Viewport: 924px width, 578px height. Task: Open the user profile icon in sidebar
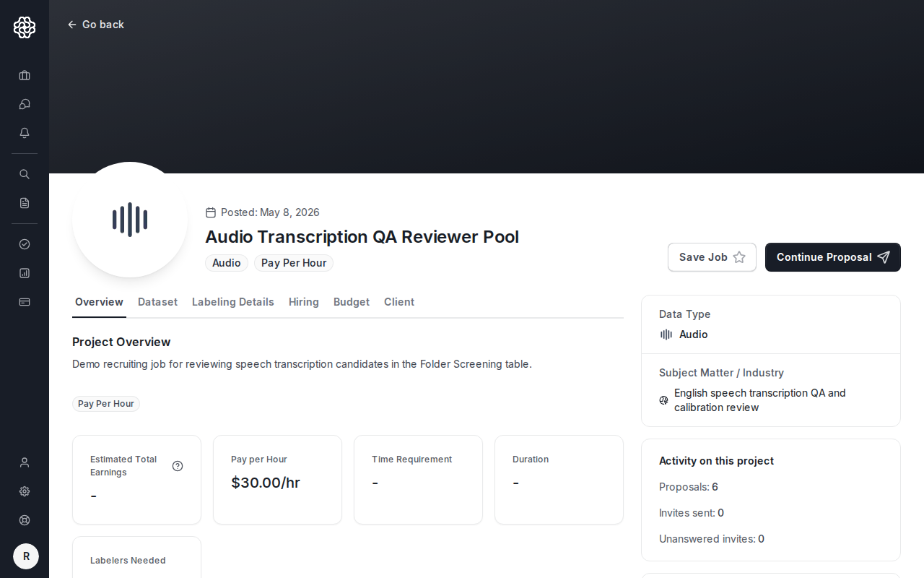tap(25, 462)
